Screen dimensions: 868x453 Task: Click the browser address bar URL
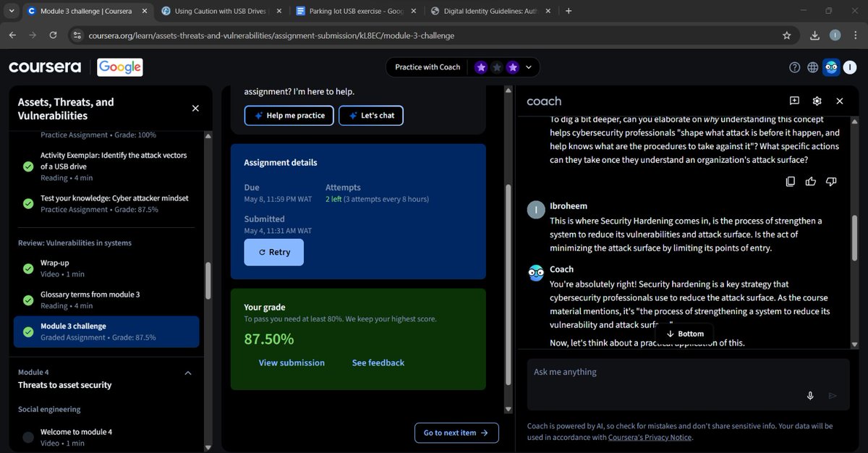point(271,35)
